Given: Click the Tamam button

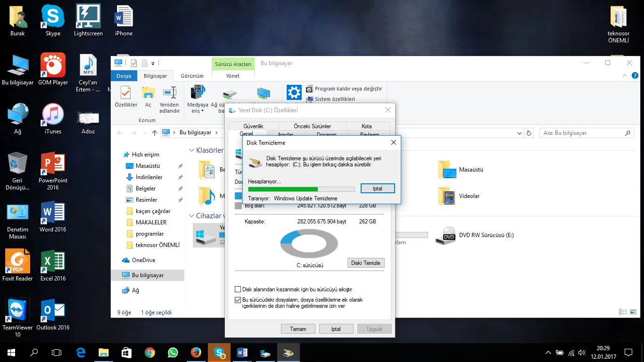Looking at the screenshot, I should [298, 329].
